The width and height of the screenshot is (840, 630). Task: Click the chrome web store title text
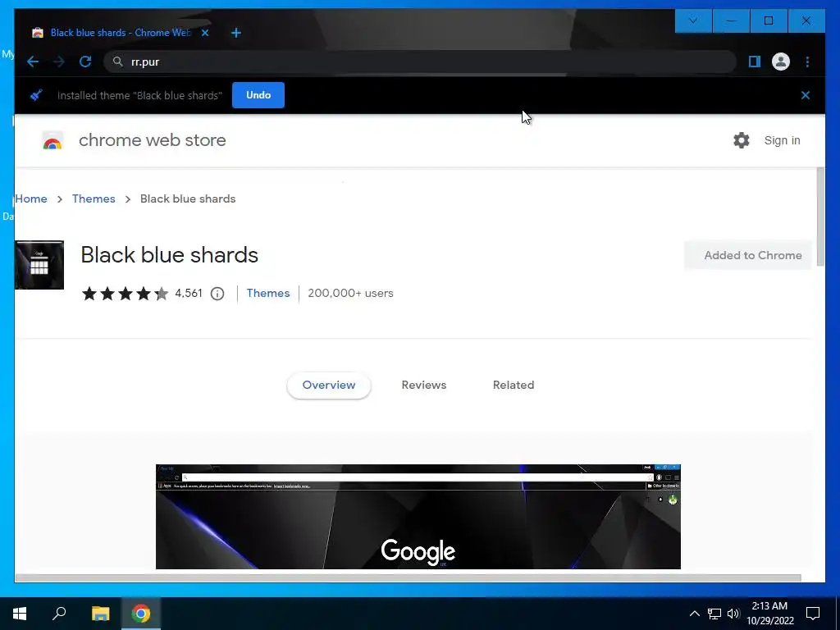coord(153,140)
